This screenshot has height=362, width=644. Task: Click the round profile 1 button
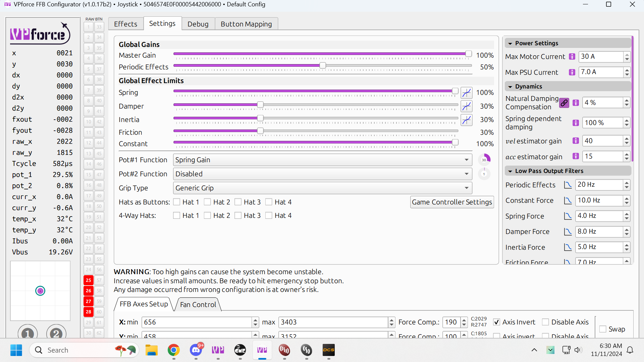tap(28, 333)
